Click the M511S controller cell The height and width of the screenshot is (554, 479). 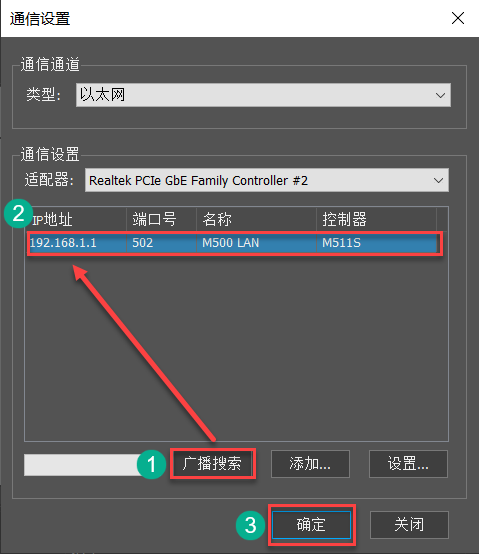(x=376, y=243)
